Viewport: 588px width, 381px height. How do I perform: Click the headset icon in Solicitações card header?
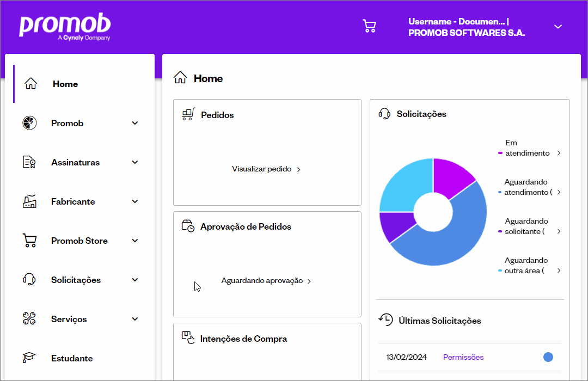[384, 114]
